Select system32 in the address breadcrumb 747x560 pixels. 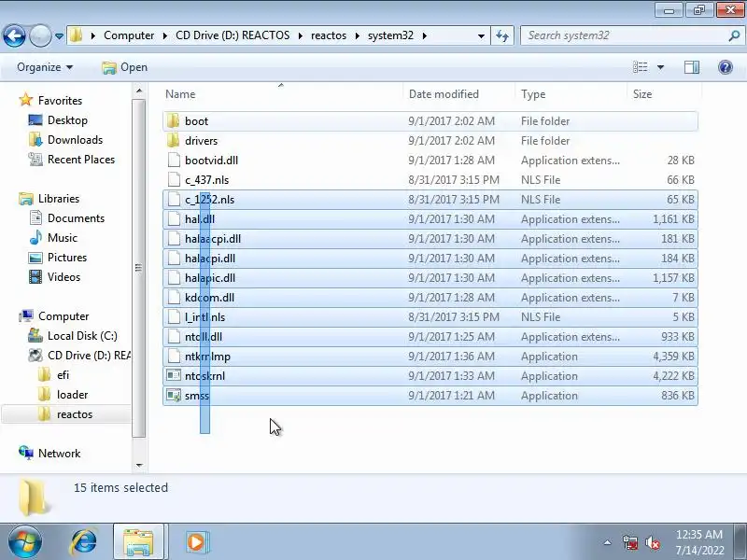pos(390,35)
